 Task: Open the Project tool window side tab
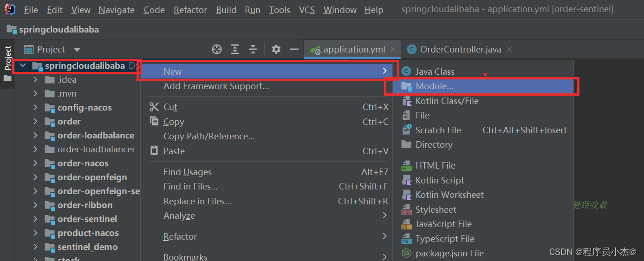click(x=7, y=58)
